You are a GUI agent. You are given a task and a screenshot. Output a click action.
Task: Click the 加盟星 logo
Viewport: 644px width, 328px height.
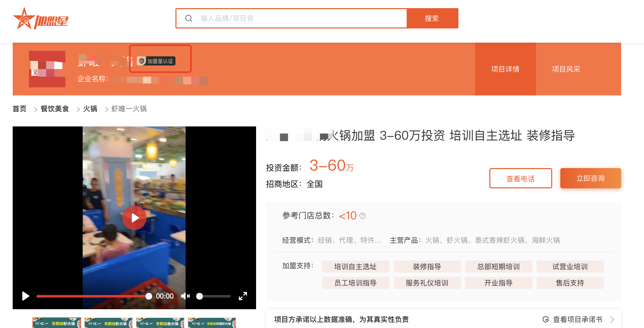point(41,18)
